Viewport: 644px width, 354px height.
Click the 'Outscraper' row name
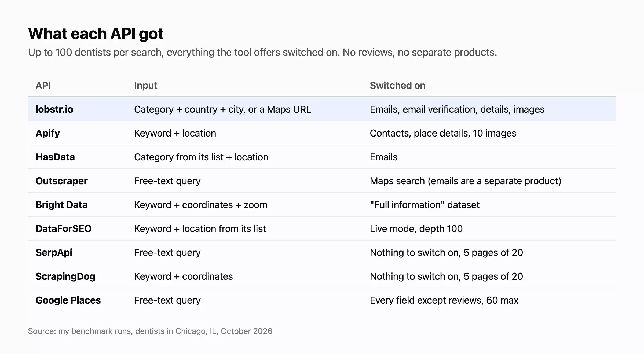pyautogui.click(x=62, y=181)
